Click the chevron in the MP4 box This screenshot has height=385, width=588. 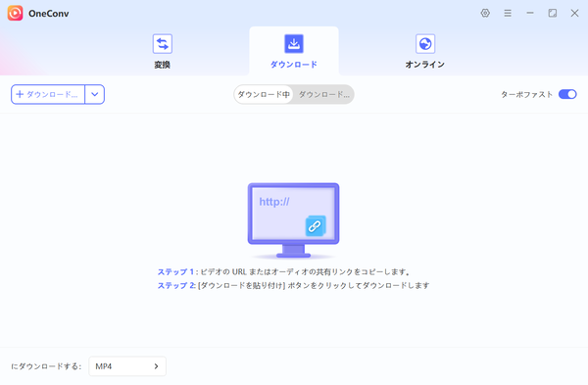(157, 365)
